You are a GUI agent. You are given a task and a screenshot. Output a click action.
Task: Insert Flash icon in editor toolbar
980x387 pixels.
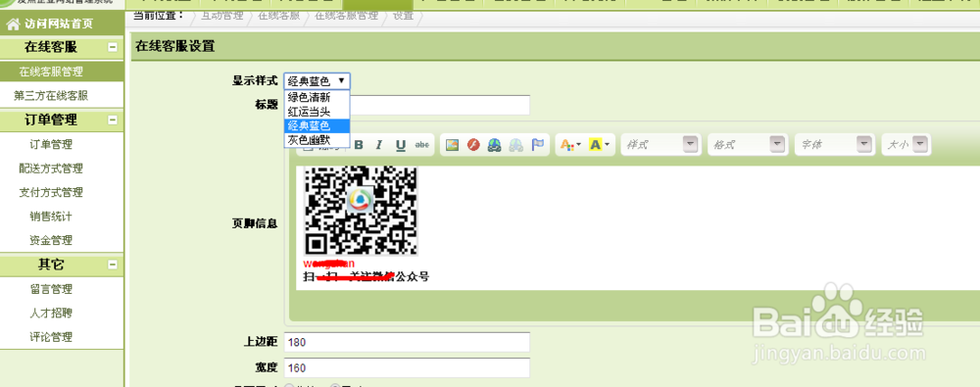pyautogui.click(x=473, y=145)
